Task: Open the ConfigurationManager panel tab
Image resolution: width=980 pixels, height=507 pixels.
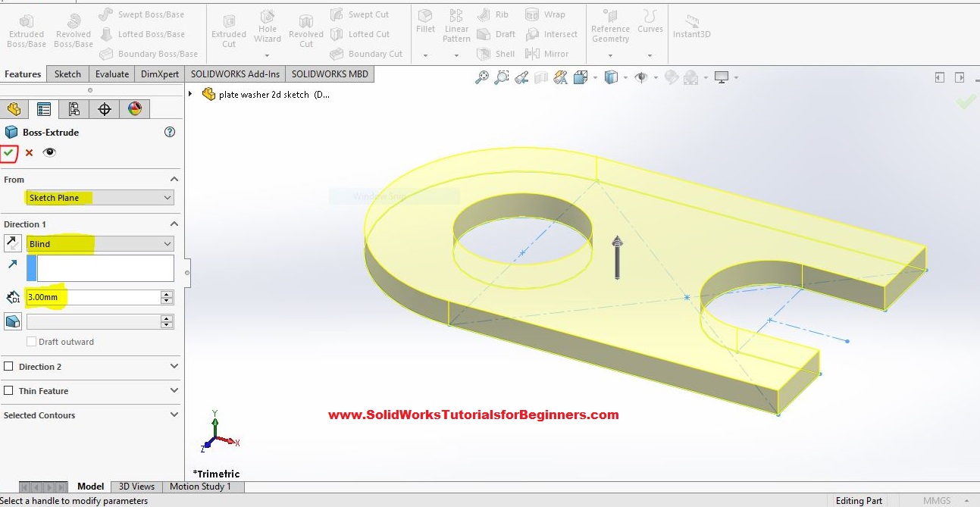Action: 74,109
